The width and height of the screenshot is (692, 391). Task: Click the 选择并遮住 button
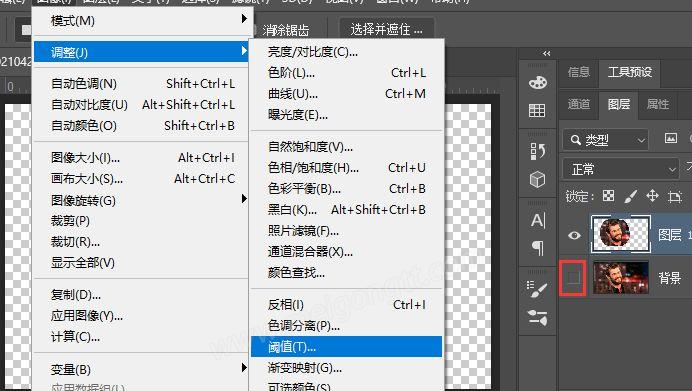coord(386,30)
